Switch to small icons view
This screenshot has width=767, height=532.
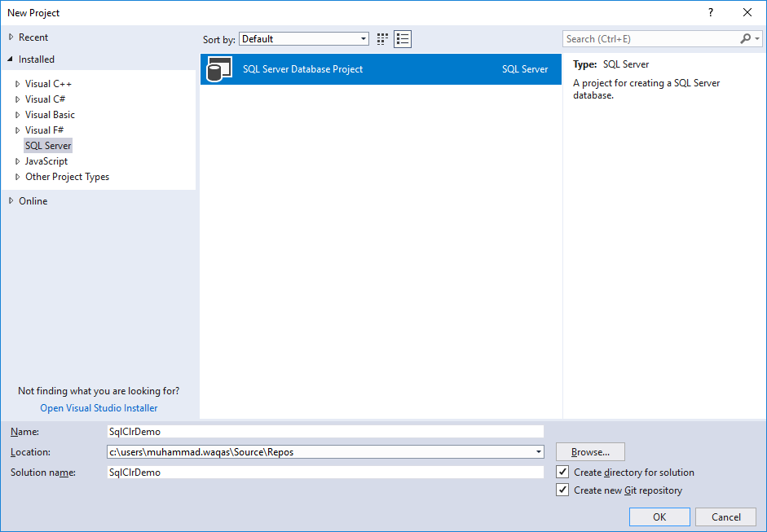pyautogui.click(x=382, y=39)
